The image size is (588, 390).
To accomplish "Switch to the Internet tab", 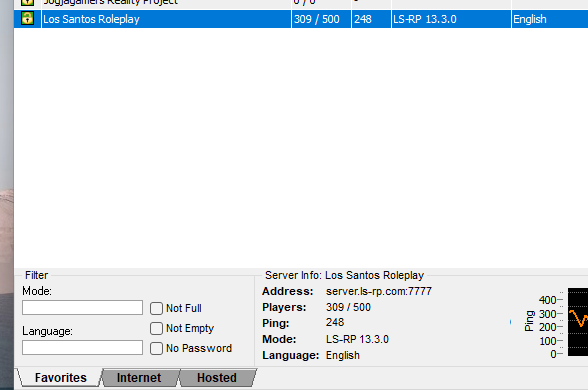I will click(x=139, y=378).
